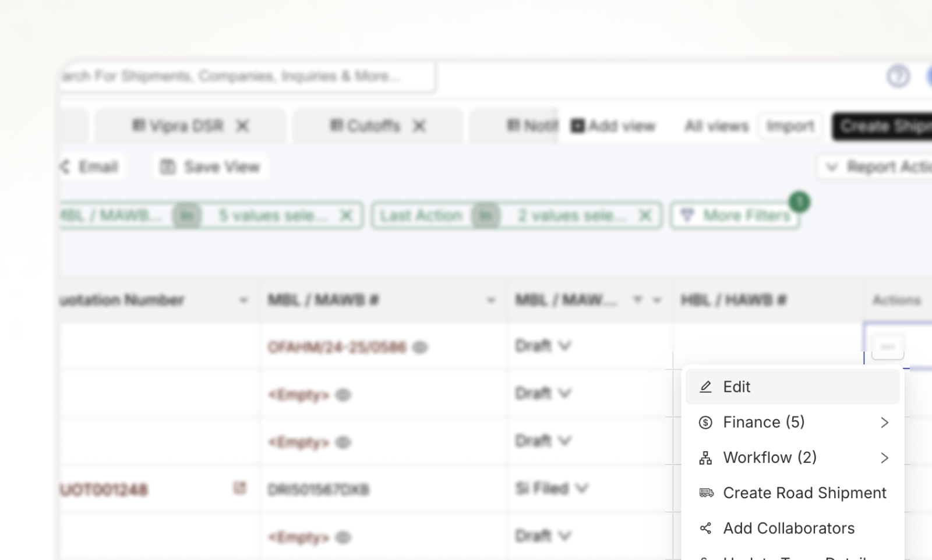Click the Import button
This screenshot has height=560, width=932.
click(790, 126)
